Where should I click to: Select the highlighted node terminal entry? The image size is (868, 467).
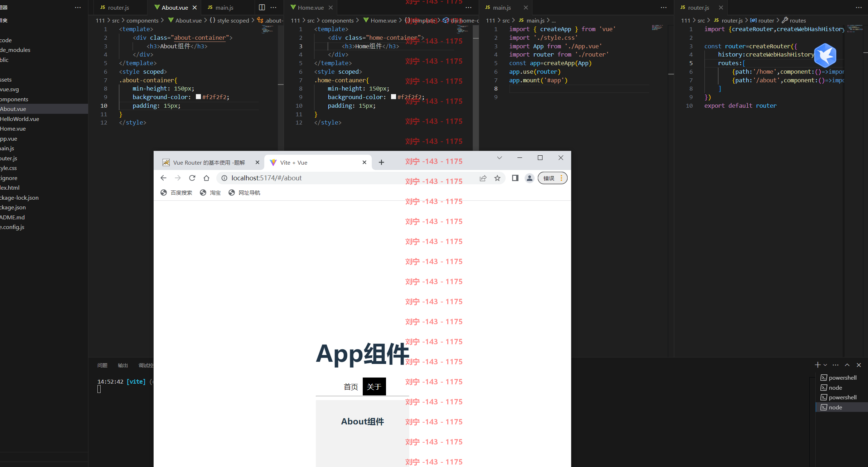[x=842, y=407]
